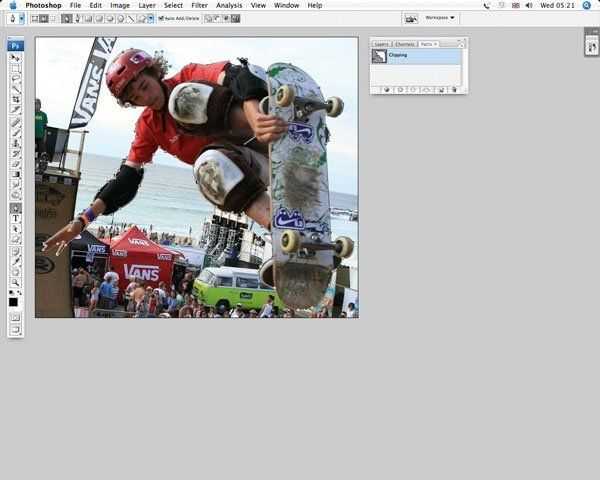Toggle the Auto Add/Delete checkbox
Image resolution: width=600 pixels, height=480 pixels.
(160, 18)
